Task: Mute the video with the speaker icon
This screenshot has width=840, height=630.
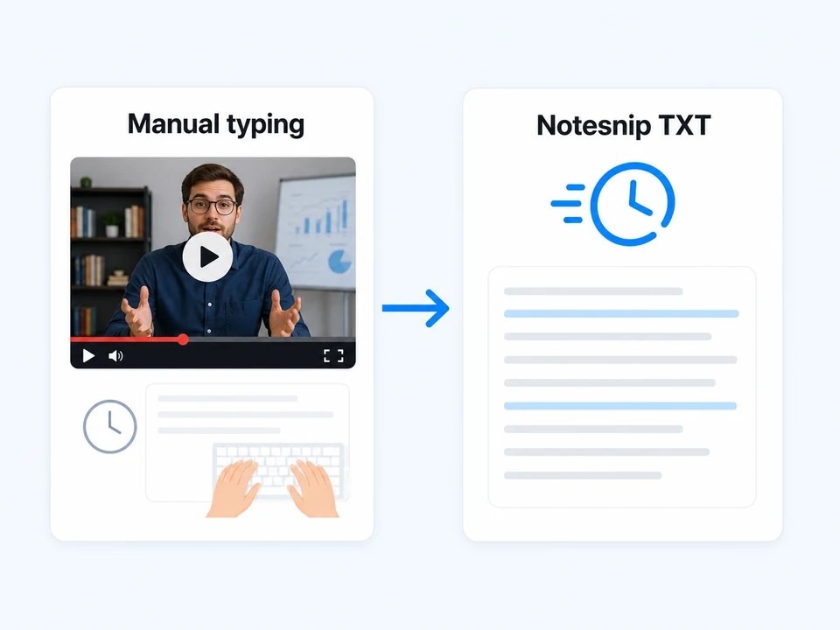Action: tap(115, 356)
